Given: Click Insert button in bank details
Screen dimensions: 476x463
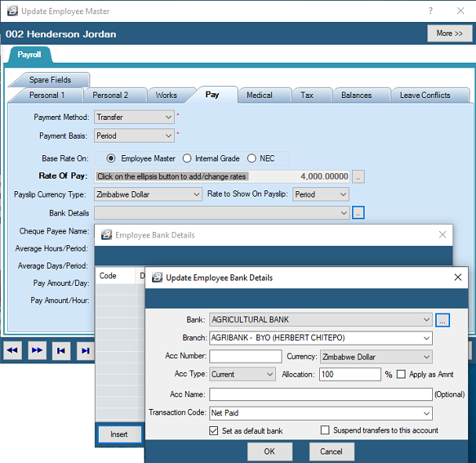Looking at the screenshot, I should pos(119,434).
